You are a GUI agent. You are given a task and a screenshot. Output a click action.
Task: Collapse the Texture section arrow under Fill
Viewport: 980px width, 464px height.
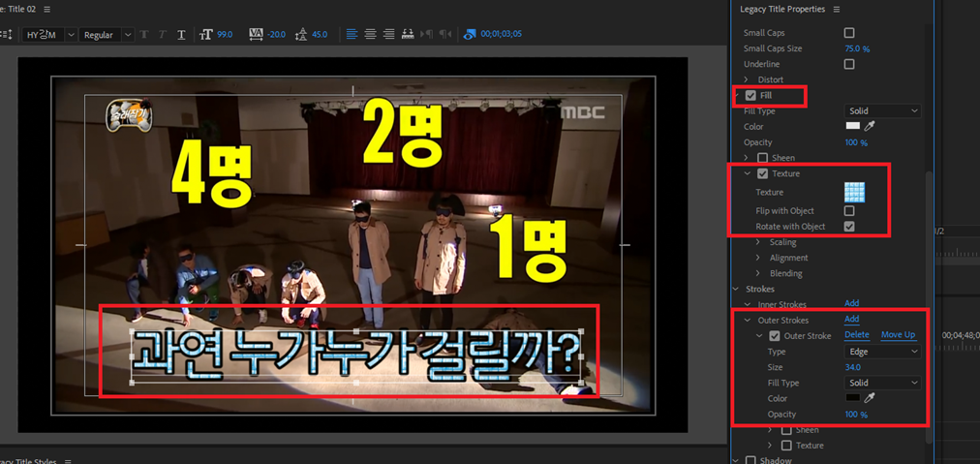(747, 173)
